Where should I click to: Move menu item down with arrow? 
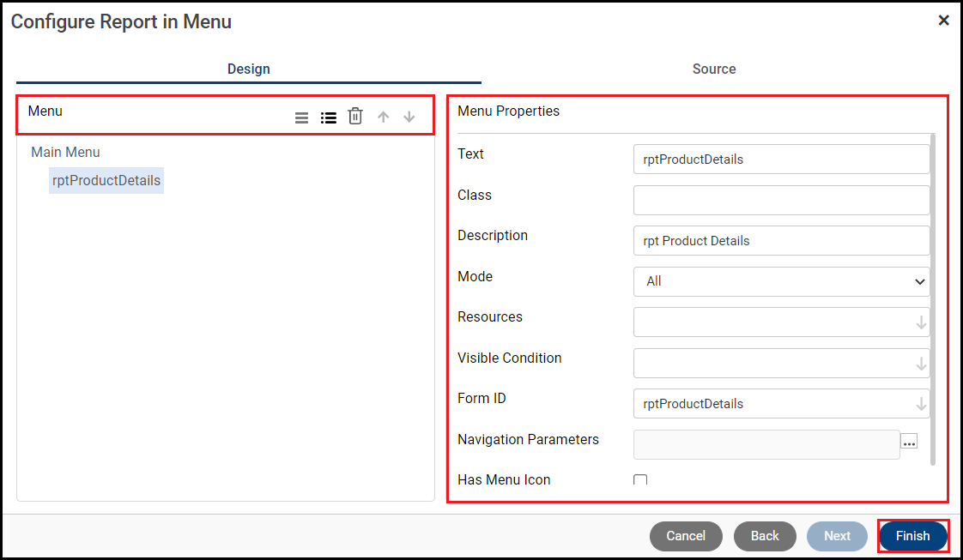(409, 117)
